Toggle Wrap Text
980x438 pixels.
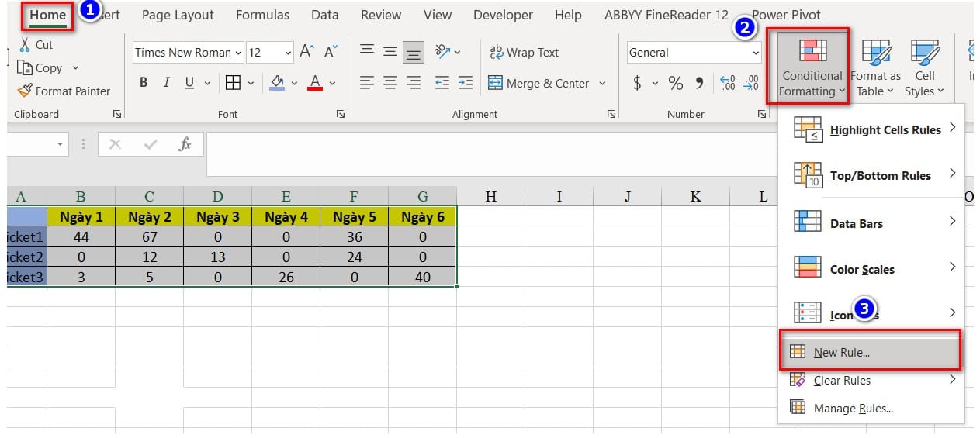click(x=524, y=52)
